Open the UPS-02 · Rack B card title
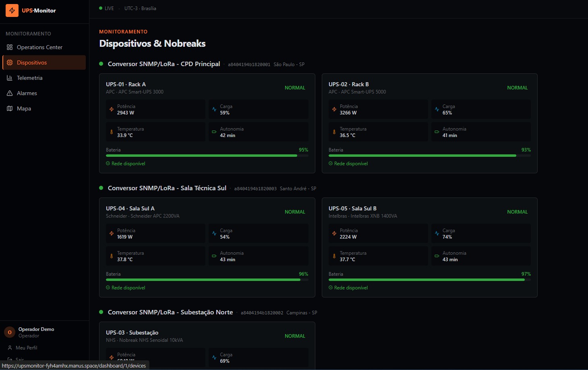The width and height of the screenshot is (588, 370). tap(349, 84)
